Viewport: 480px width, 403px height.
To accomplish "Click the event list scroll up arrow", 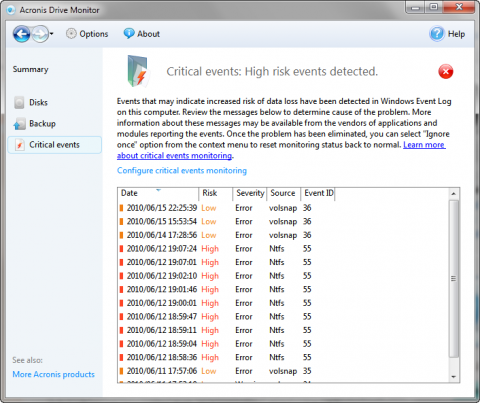I will [453, 194].
